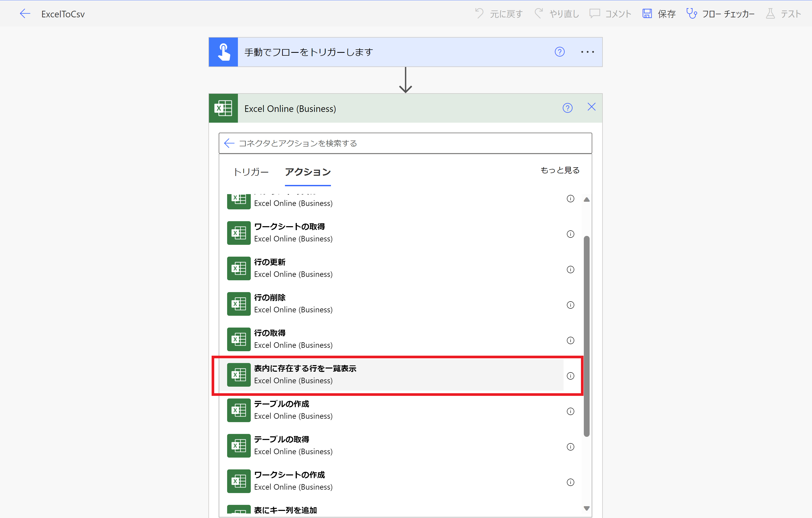Open the コメント comments pane
Image resolution: width=812 pixels, height=518 pixels.
(x=610, y=14)
